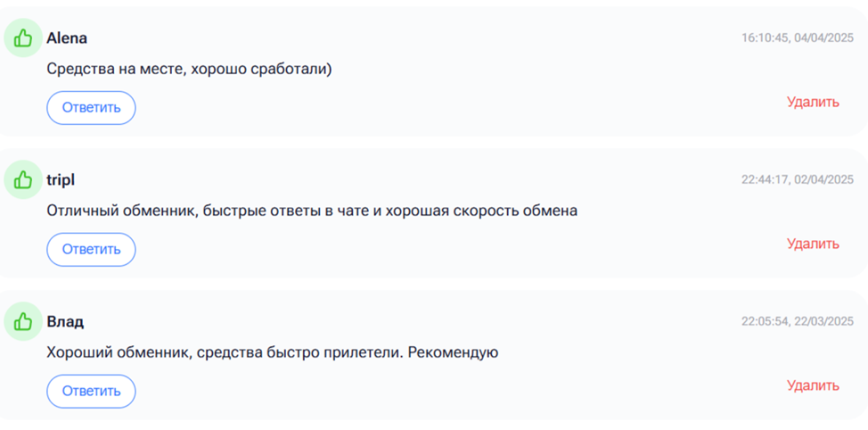868x430 pixels.
Task: Click the reviewer name Влад
Action: 65,321
